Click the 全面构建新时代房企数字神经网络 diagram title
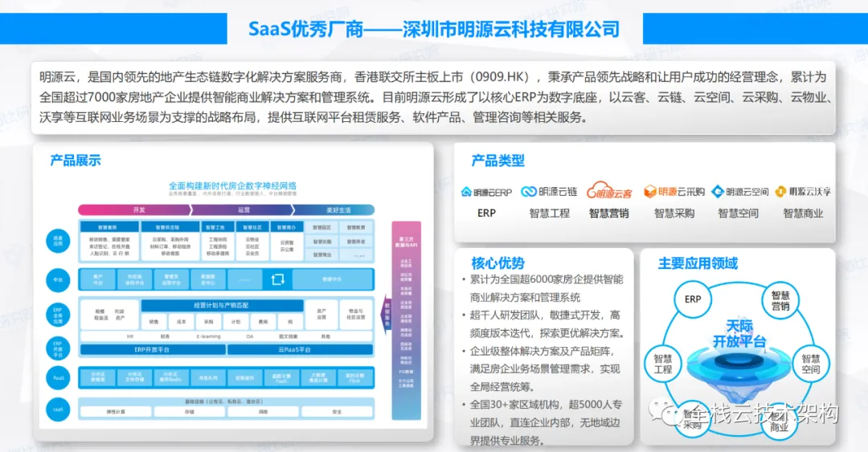This screenshot has width=868, height=452. [x=232, y=185]
